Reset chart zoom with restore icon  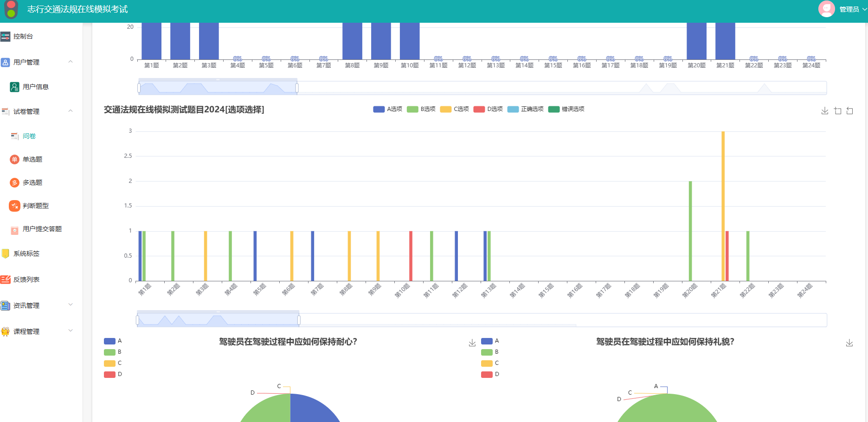850,111
